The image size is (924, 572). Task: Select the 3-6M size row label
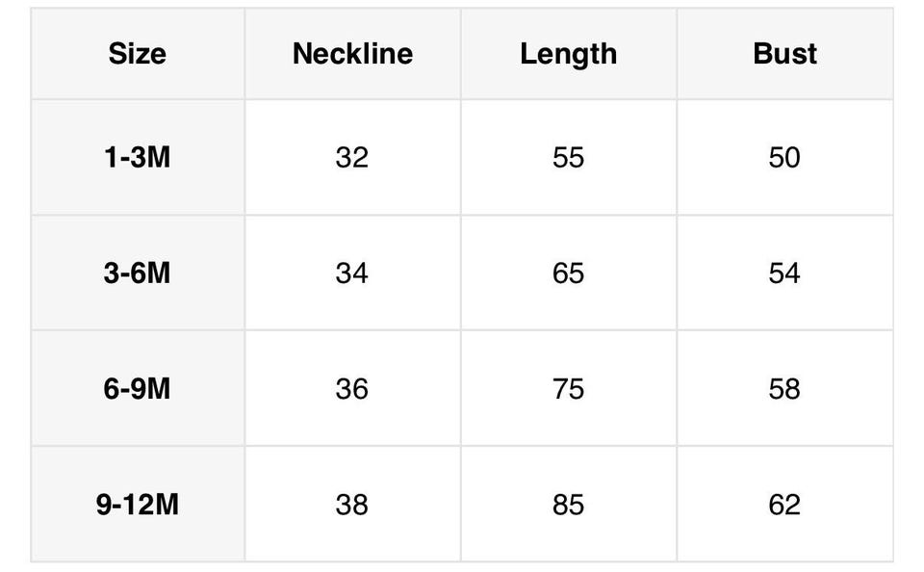pos(137,273)
